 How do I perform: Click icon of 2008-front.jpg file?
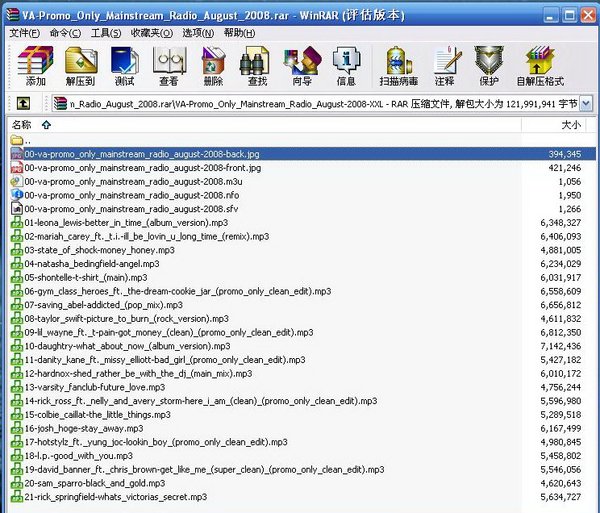(17, 168)
